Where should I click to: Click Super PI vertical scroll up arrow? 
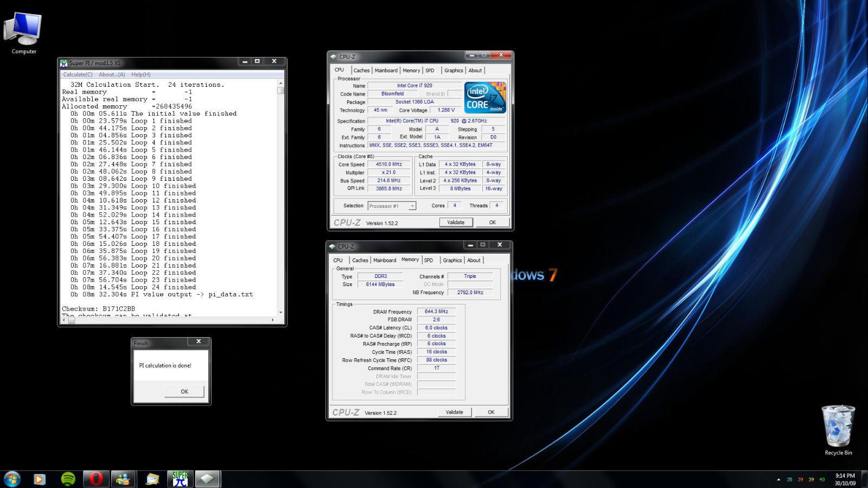280,84
